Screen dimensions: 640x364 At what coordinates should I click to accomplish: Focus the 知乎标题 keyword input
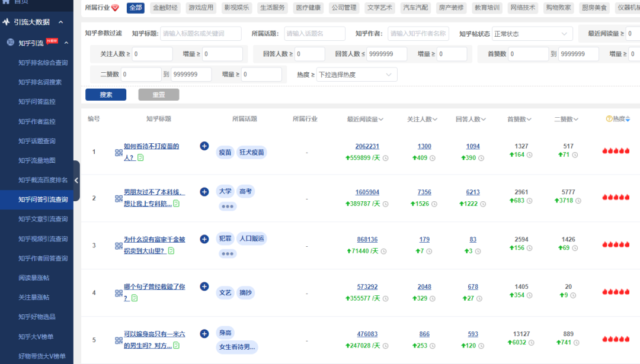tap(201, 33)
